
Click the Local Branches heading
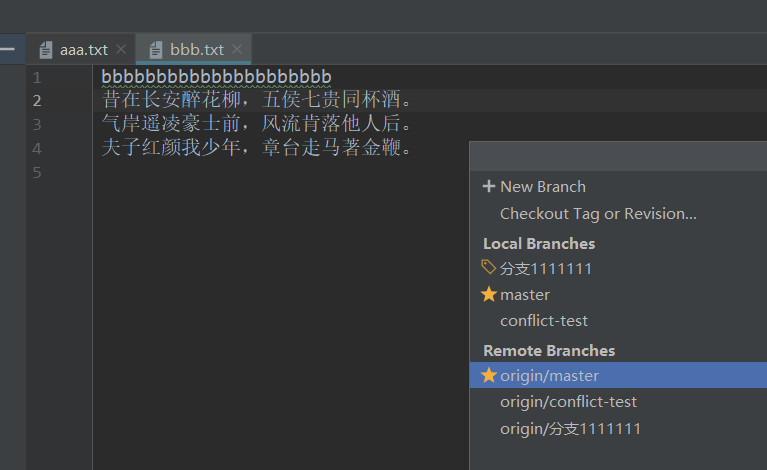(539, 244)
